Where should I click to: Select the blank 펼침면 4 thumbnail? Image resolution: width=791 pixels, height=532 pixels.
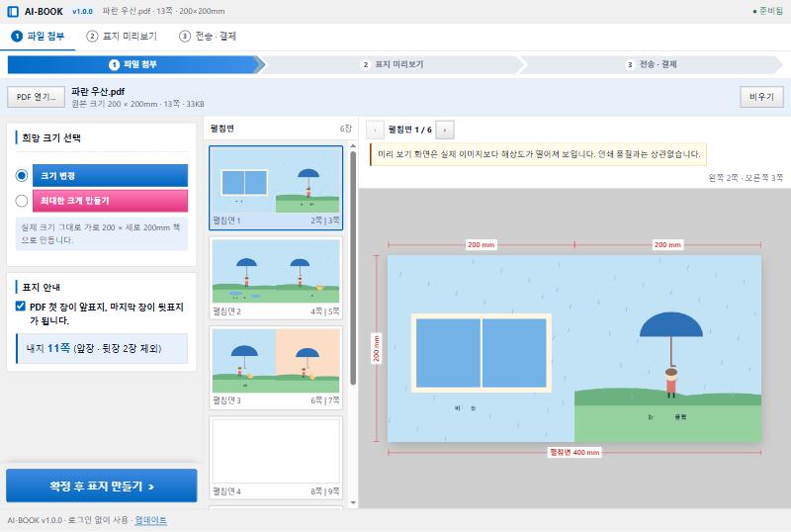click(276, 457)
